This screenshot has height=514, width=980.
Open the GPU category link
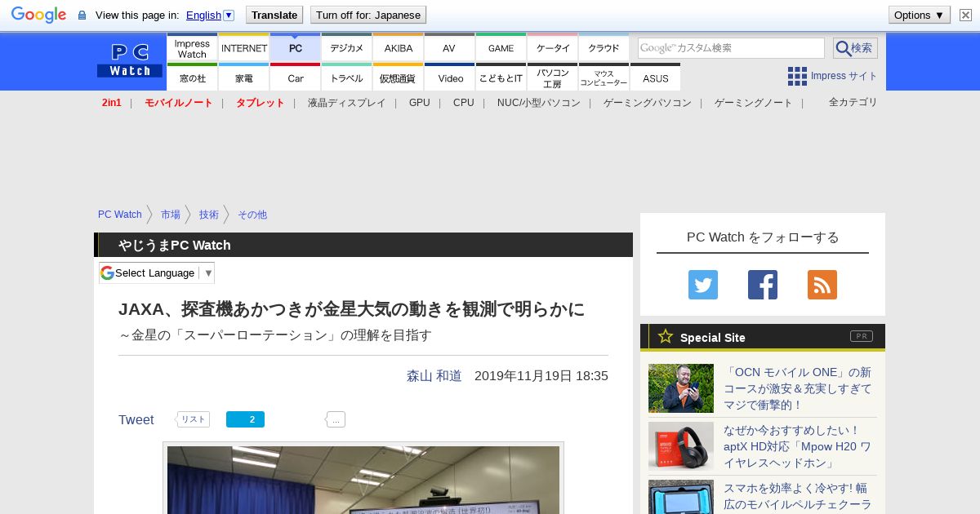pyautogui.click(x=420, y=103)
